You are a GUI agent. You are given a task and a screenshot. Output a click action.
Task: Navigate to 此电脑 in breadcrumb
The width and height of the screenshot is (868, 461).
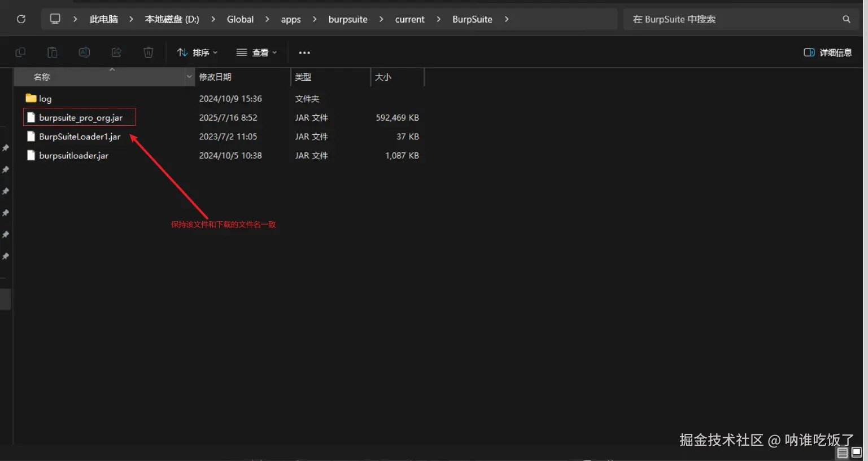coord(104,19)
